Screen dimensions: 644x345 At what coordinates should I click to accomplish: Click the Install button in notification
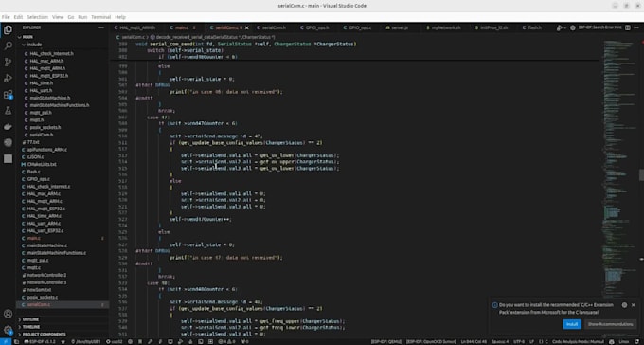tap(572, 324)
